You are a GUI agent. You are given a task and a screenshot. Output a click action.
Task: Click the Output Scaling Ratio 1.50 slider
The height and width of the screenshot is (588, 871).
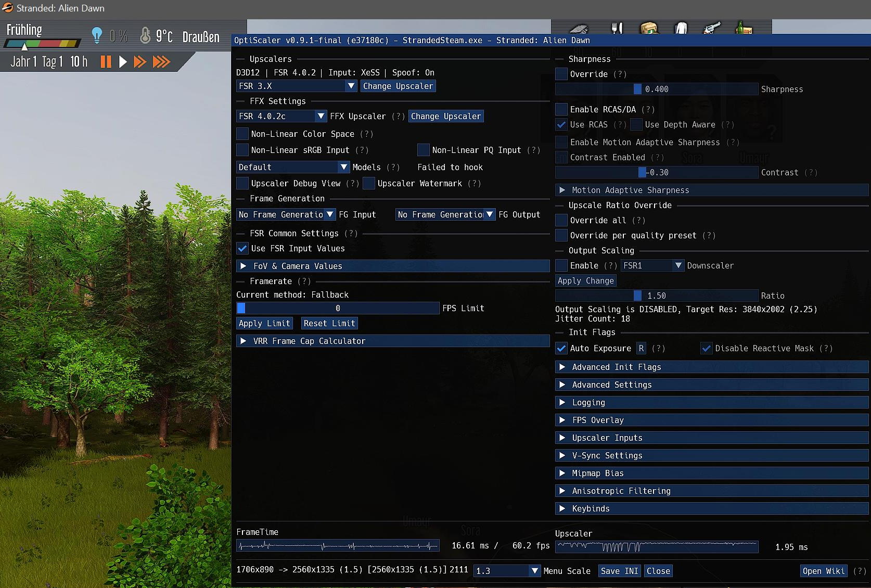click(657, 296)
